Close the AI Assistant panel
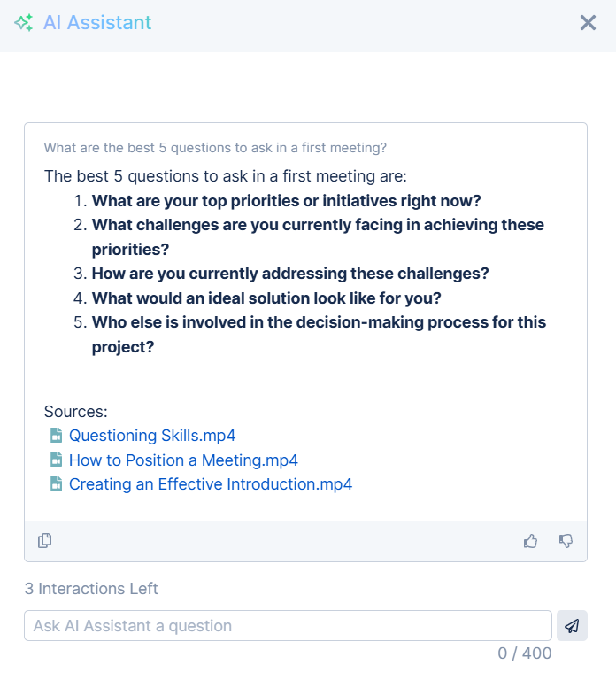Image resolution: width=616 pixels, height=688 pixels. (588, 23)
